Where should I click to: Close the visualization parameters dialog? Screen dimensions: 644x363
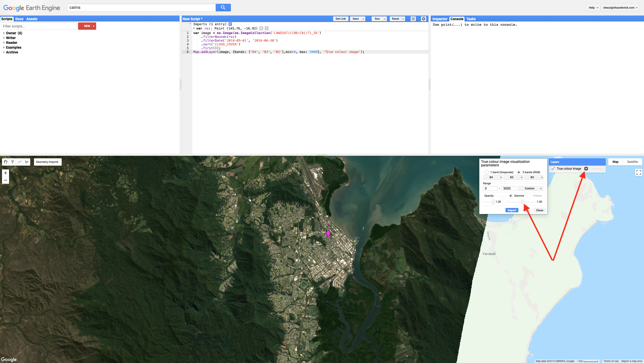(x=540, y=210)
